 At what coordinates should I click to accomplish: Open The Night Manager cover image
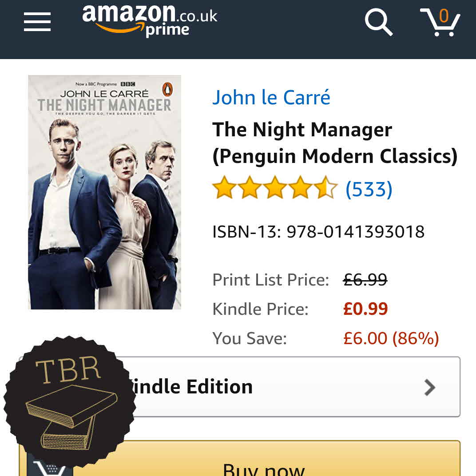click(104, 192)
